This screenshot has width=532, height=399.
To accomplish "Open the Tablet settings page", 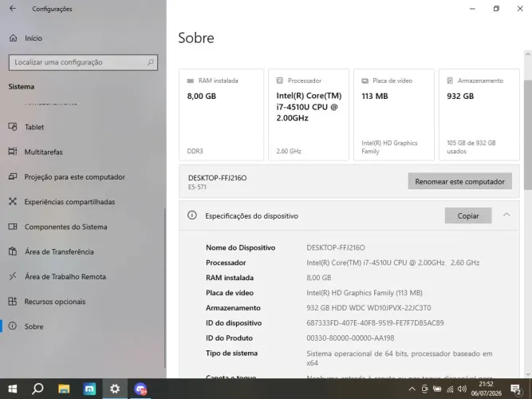I will pyautogui.click(x=83, y=127).
